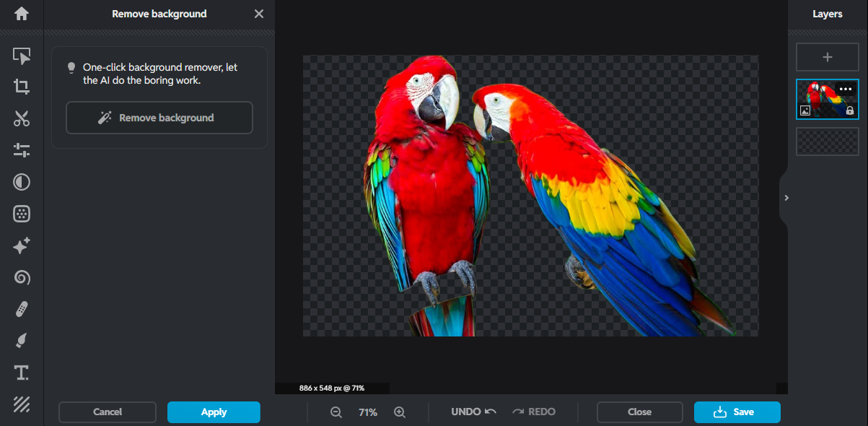Click the 71% zoom level indicator
Screen dimensions: 868x426
pyautogui.click(x=367, y=412)
